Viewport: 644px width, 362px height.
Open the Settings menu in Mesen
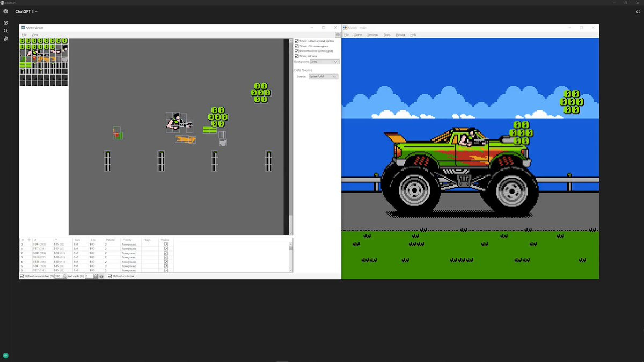click(x=372, y=35)
